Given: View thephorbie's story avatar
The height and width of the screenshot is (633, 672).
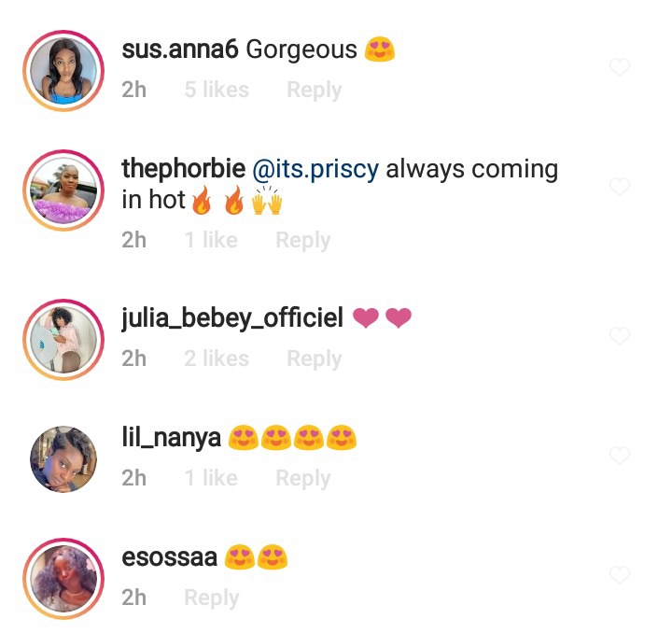Looking at the screenshot, I should (63, 190).
